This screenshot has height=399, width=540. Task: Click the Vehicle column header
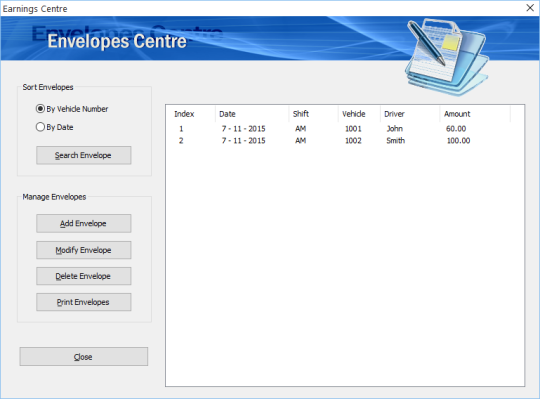(359, 114)
